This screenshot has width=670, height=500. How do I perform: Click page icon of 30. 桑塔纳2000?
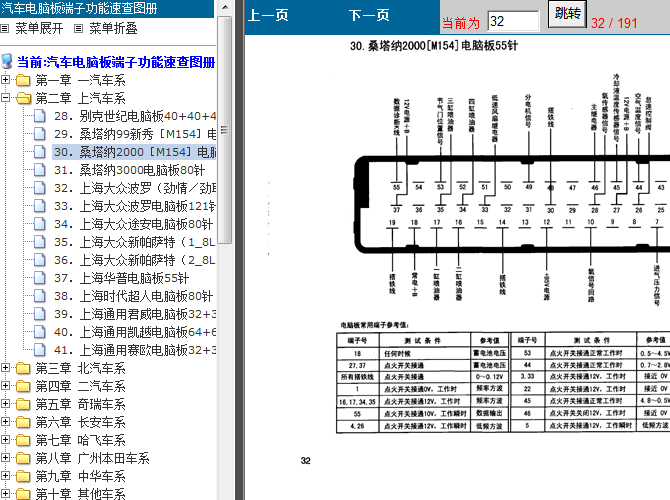[x=40, y=152]
